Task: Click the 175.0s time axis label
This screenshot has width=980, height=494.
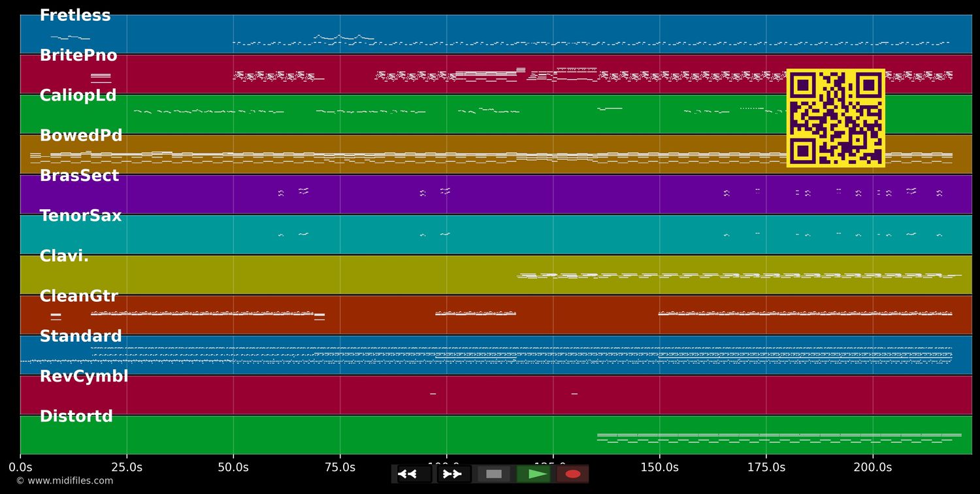Action: point(766,467)
